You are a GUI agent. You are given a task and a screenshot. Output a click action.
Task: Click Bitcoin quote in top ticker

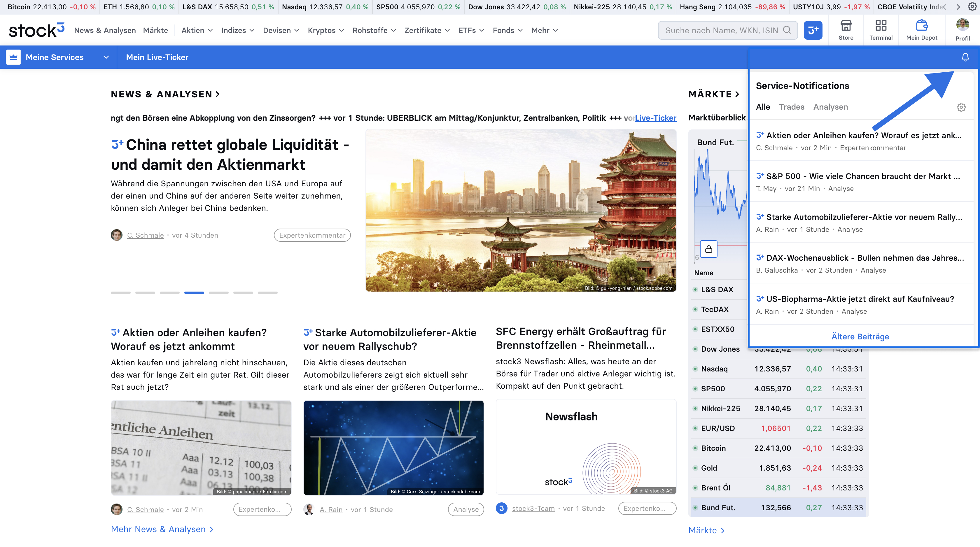(51, 7)
